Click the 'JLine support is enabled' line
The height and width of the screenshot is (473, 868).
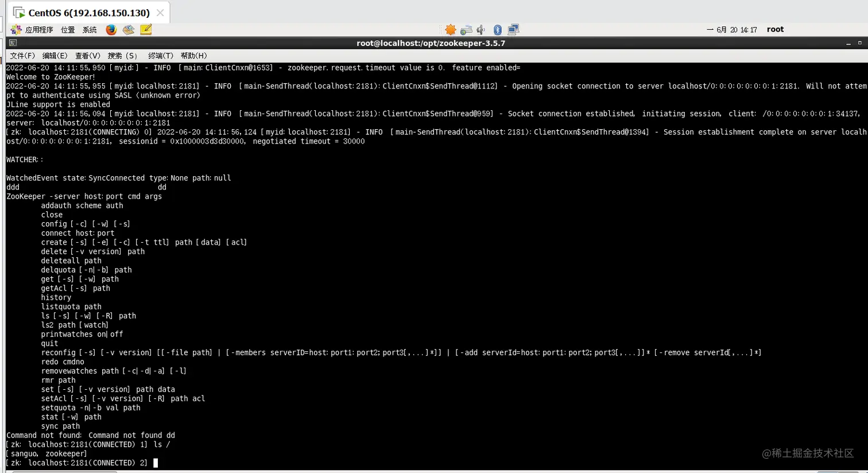58,104
